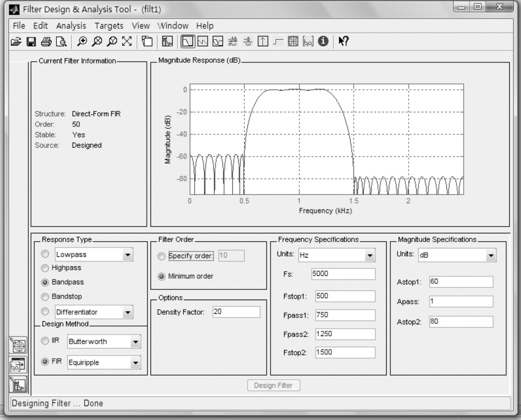Select the IIR design method
The height and width of the screenshot is (420, 521).
(45, 341)
